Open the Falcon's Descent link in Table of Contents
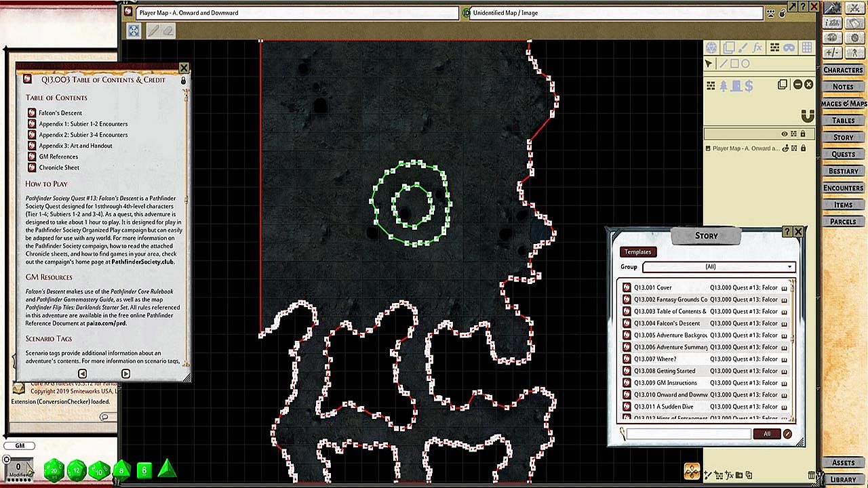868x488 pixels. (60, 113)
